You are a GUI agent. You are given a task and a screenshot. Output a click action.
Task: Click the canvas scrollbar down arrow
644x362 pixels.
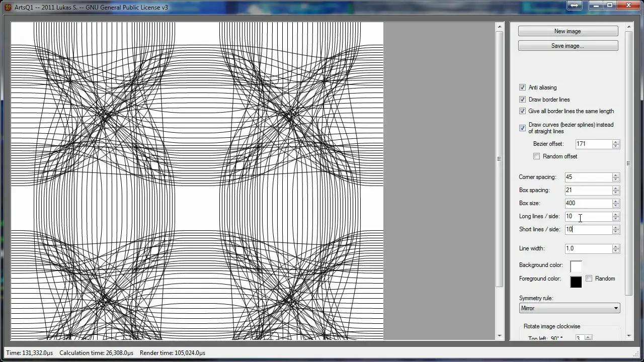pyautogui.click(x=500, y=335)
